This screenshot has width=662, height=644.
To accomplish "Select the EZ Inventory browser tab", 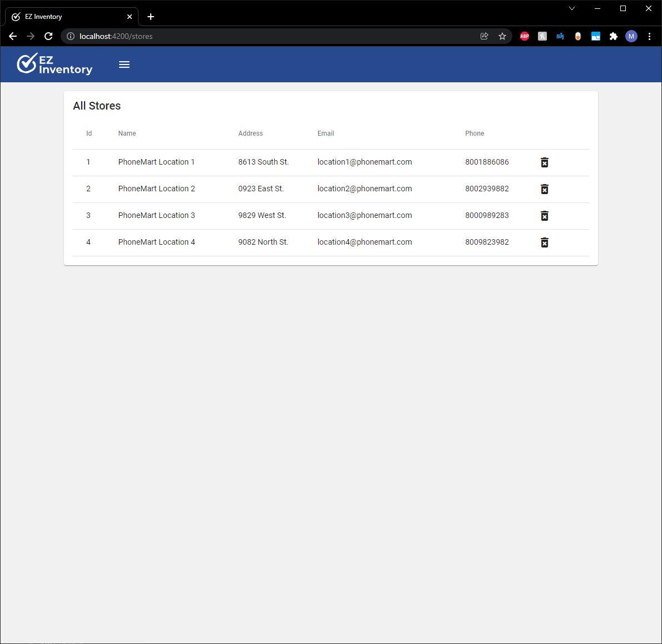I will pyautogui.click(x=67, y=16).
